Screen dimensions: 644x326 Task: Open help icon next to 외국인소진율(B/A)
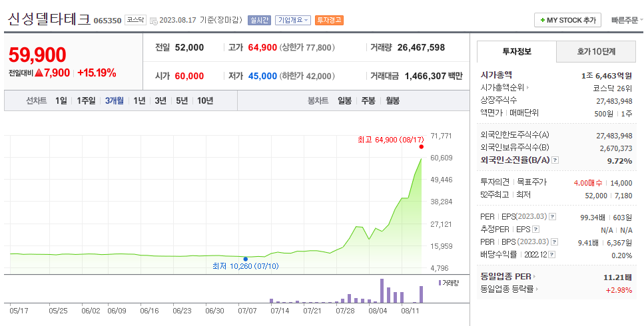click(555, 160)
